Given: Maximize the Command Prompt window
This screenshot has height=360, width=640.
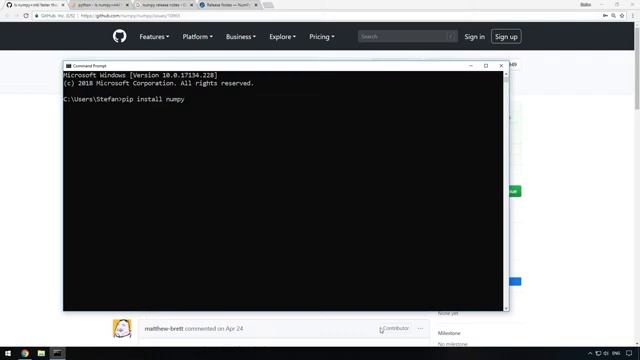Looking at the screenshot, I should tap(486, 65).
